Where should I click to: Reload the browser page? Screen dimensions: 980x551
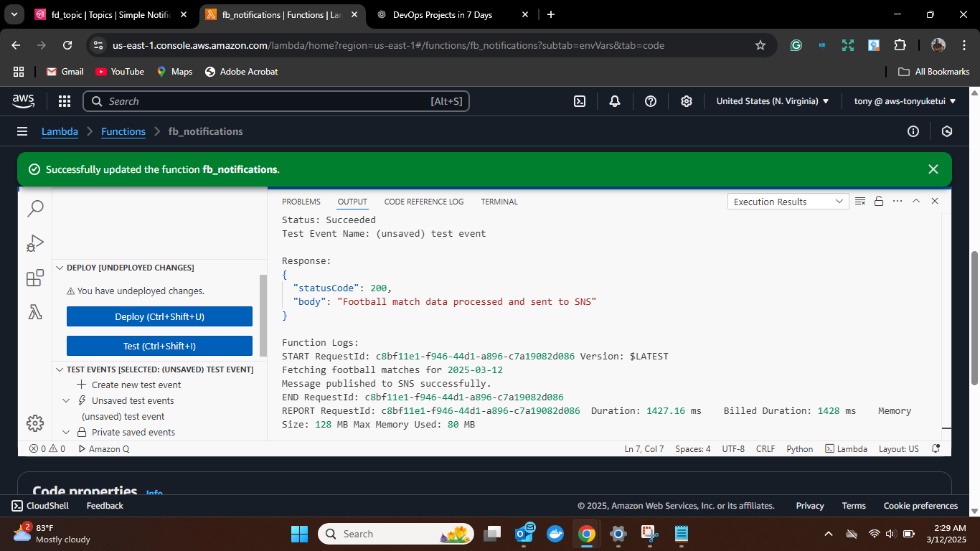(67, 45)
